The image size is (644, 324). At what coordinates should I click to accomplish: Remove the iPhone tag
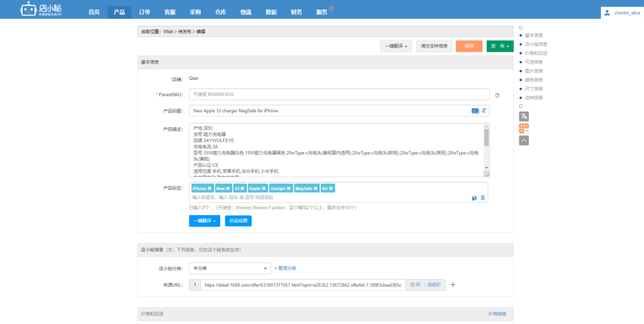(209, 189)
